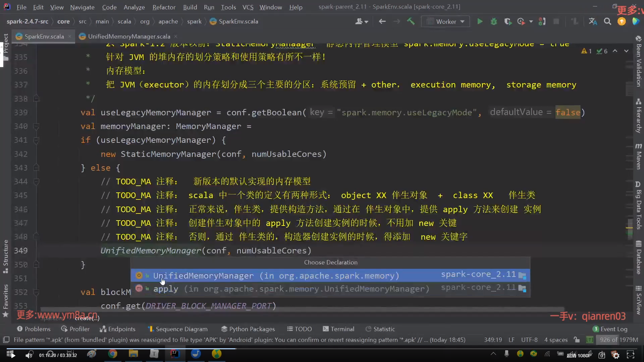Open the Refactor menu
This screenshot has height=362, width=644.
coord(164,7)
